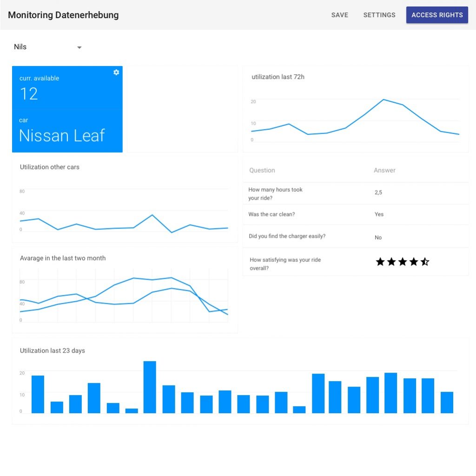Click the answer 'No'

point(378,237)
